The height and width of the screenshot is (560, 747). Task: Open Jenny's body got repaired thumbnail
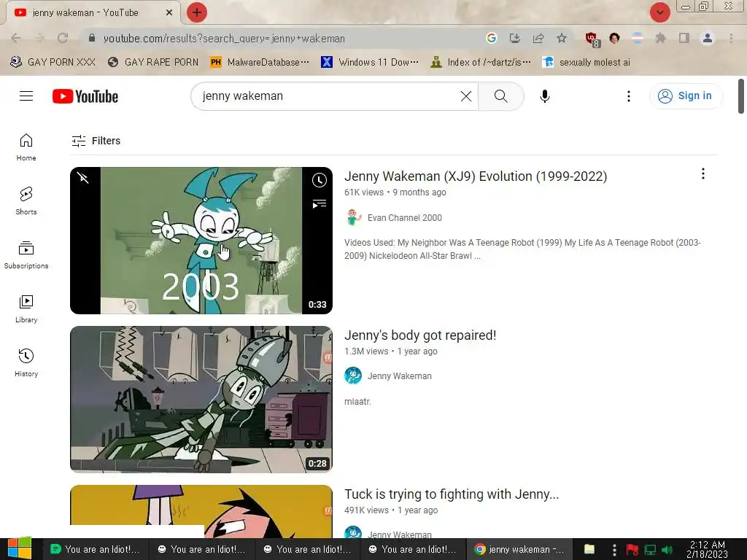[201, 400]
